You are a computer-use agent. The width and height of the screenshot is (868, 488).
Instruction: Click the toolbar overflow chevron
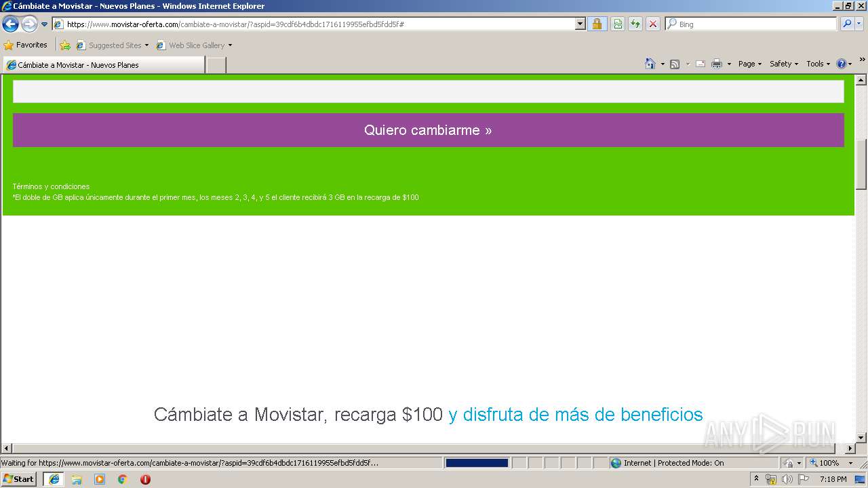[862, 60]
